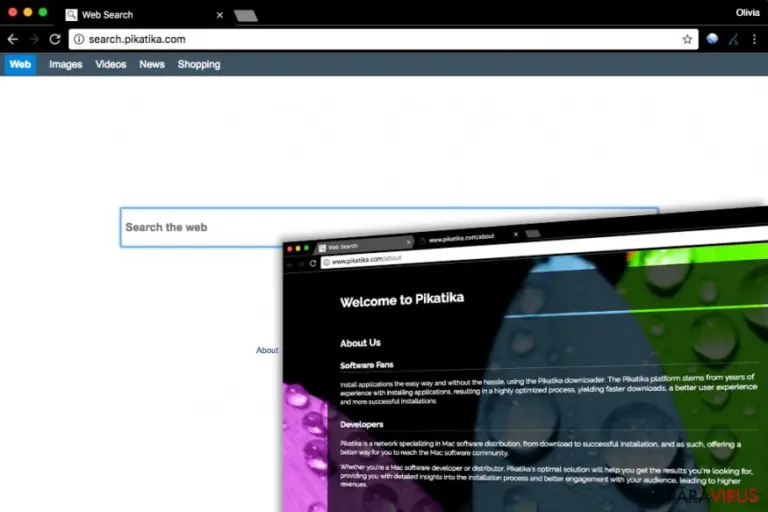768x512 pixels.
Task: Click the Developers subheading
Action: 361,424
